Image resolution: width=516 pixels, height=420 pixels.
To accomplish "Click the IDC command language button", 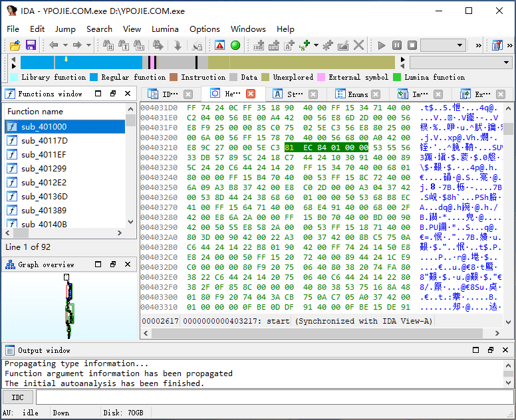I will click(18, 397).
